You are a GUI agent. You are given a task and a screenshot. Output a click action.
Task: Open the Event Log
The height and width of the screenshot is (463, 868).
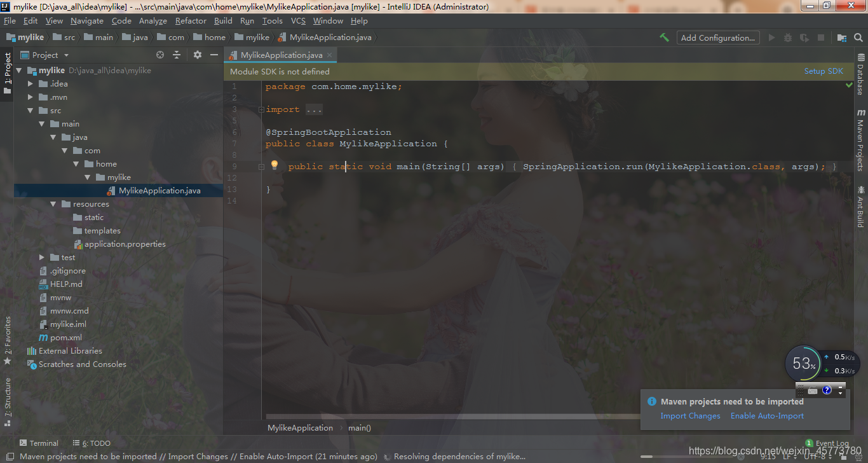tap(827, 443)
